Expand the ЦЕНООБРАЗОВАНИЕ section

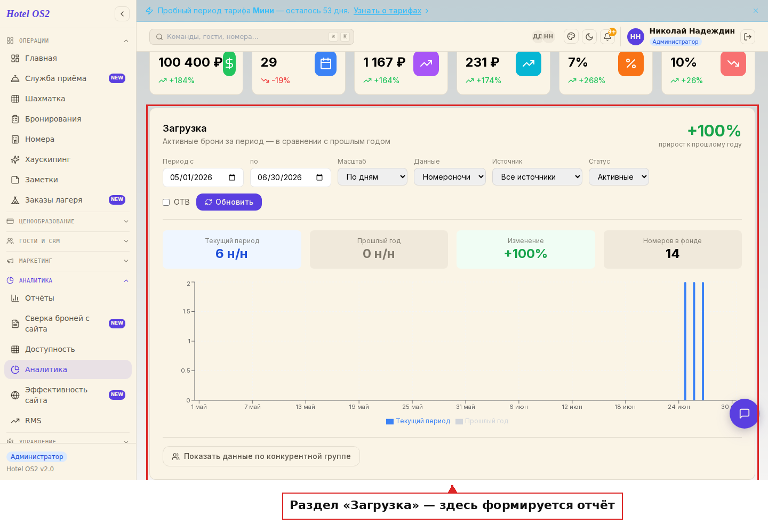coord(68,221)
